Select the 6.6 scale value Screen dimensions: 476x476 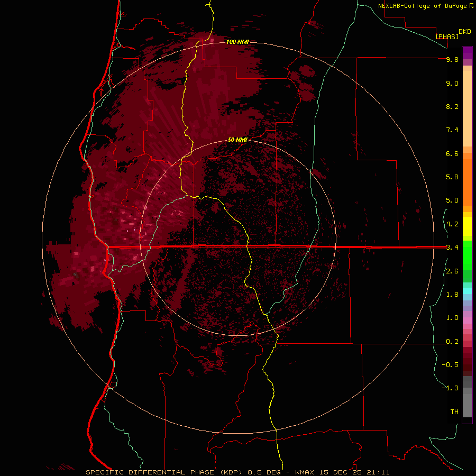[x=452, y=153]
